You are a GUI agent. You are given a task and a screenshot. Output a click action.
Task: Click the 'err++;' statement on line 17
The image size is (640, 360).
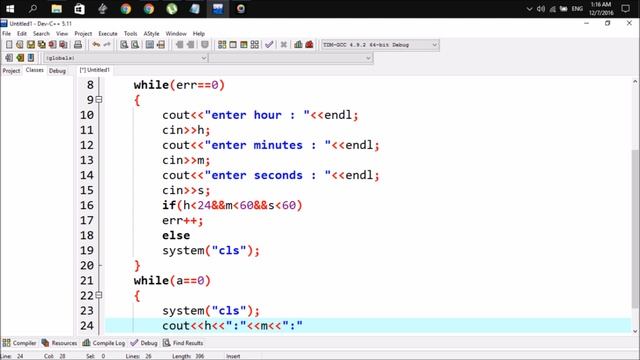click(x=182, y=220)
